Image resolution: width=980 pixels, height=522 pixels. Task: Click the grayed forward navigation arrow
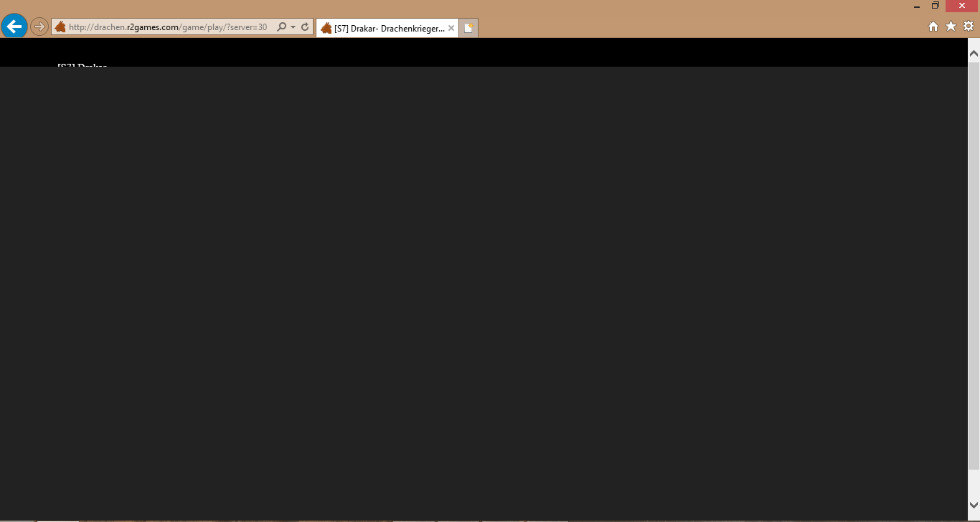(x=39, y=27)
